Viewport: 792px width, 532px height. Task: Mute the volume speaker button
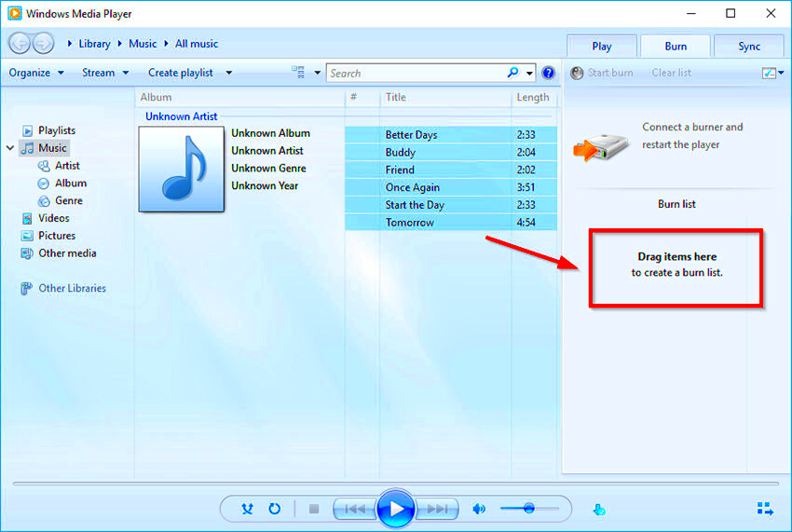click(x=479, y=509)
